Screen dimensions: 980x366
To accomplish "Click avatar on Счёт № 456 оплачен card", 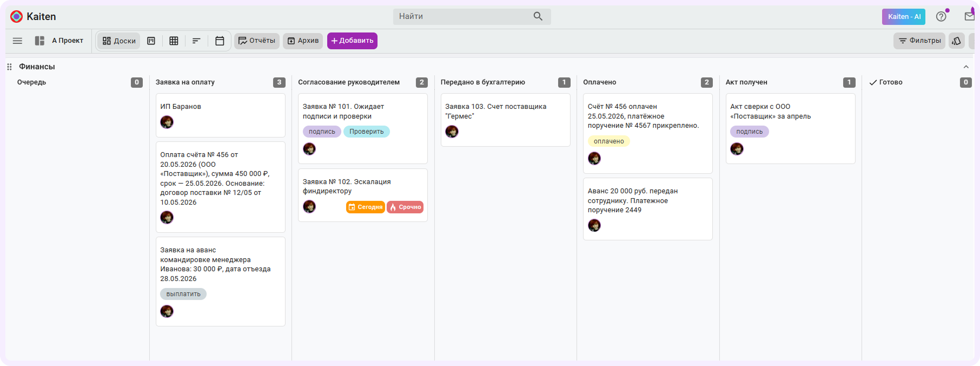I will [x=594, y=158].
